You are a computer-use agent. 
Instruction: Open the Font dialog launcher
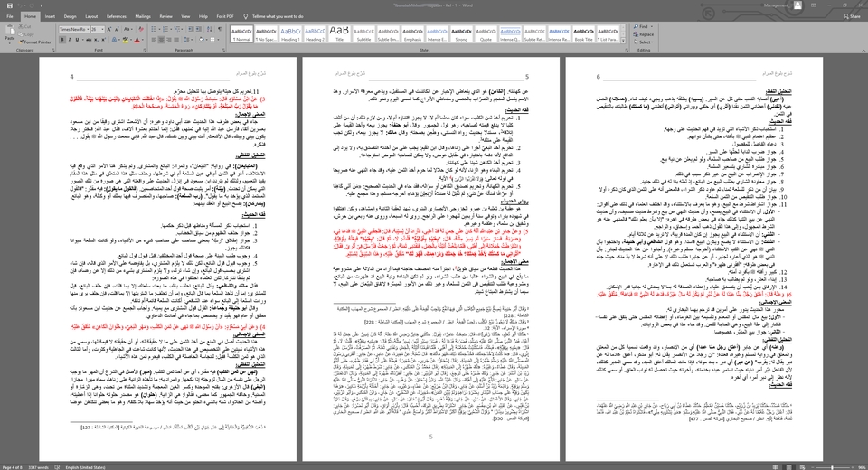pos(145,50)
